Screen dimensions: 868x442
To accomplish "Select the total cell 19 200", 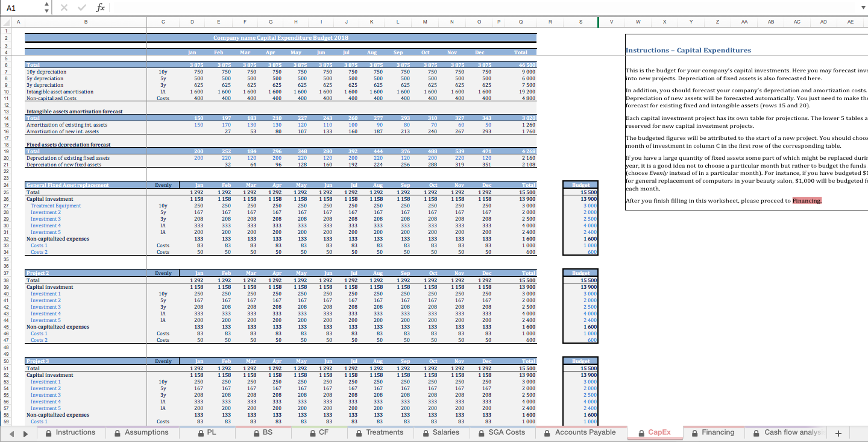I will point(520,92).
